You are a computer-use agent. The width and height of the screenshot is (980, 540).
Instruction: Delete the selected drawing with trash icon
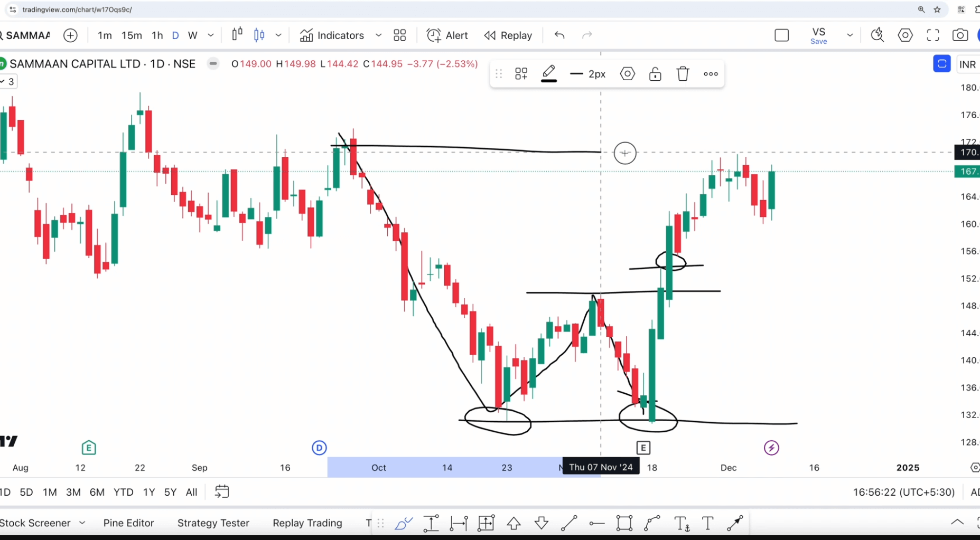pyautogui.click(x=683, y=74)
